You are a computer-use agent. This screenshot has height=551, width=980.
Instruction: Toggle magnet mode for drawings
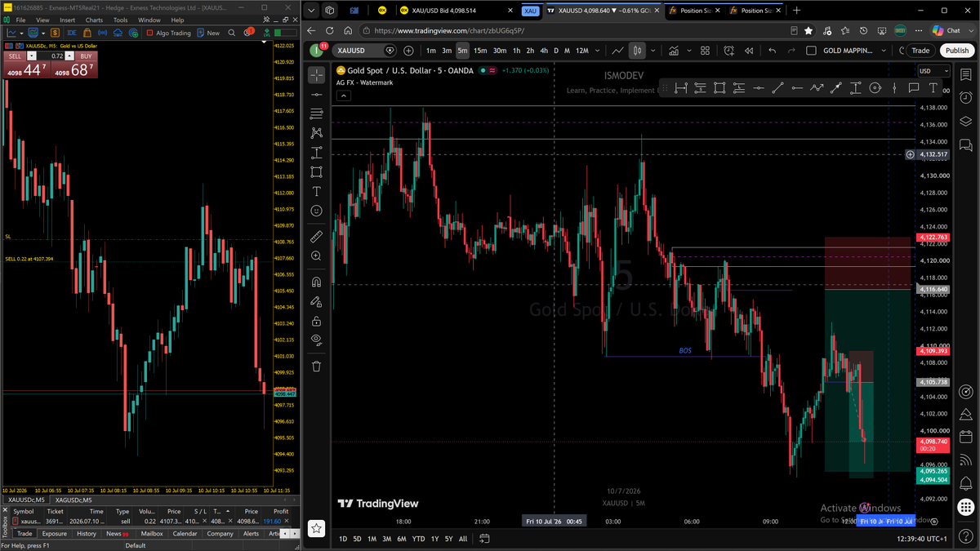(316, 282)
